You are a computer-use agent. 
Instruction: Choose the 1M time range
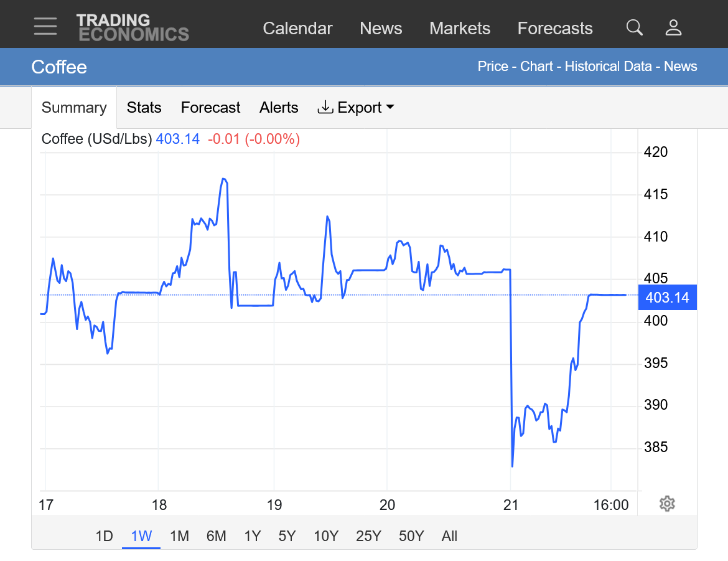click(179, 536)
